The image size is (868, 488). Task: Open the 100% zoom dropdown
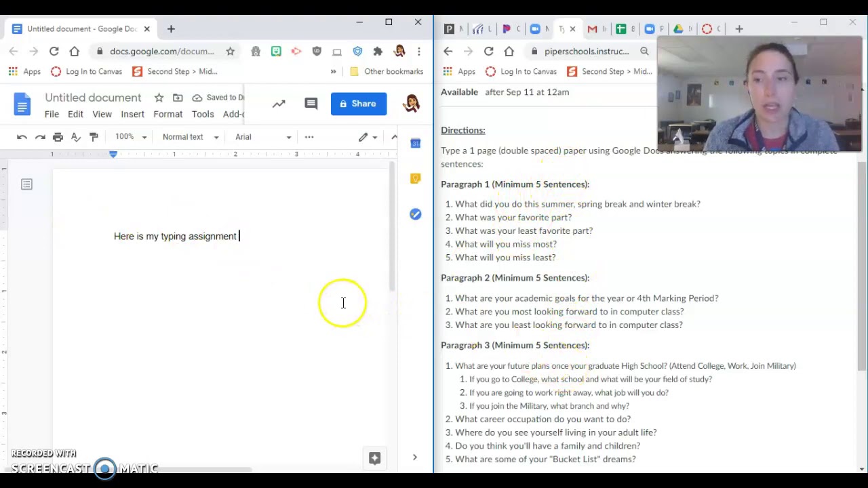tap(130, 137)
